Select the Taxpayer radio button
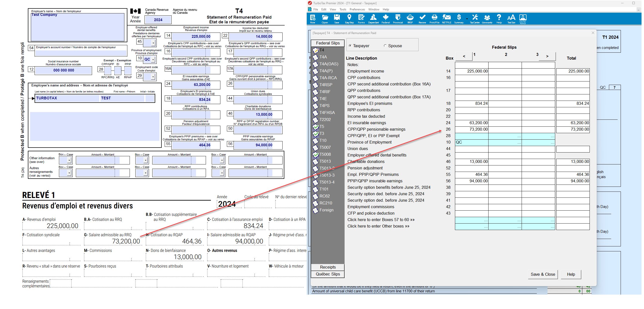The image size is (644, 309). [x=350, y=46]
